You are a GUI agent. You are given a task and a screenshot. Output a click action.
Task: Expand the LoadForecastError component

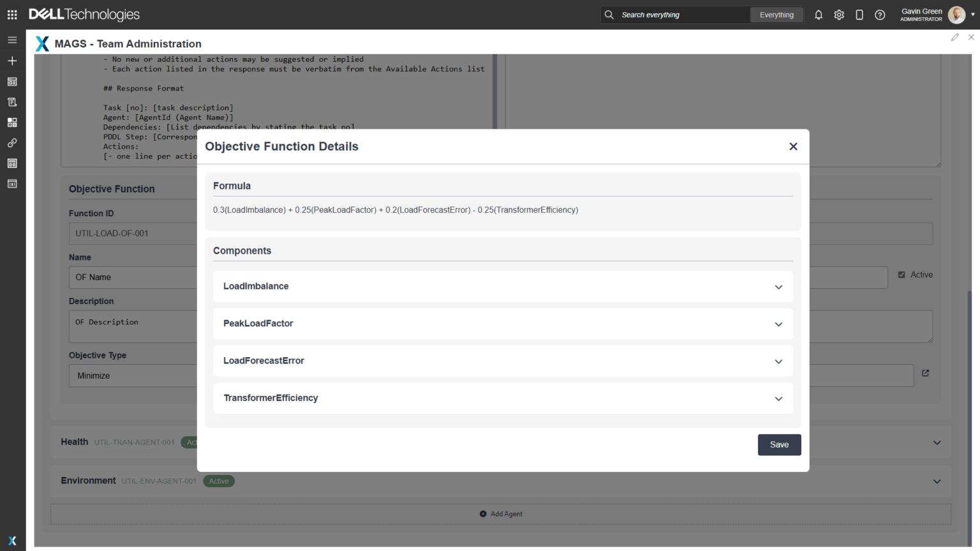click(x=778, y=362)
